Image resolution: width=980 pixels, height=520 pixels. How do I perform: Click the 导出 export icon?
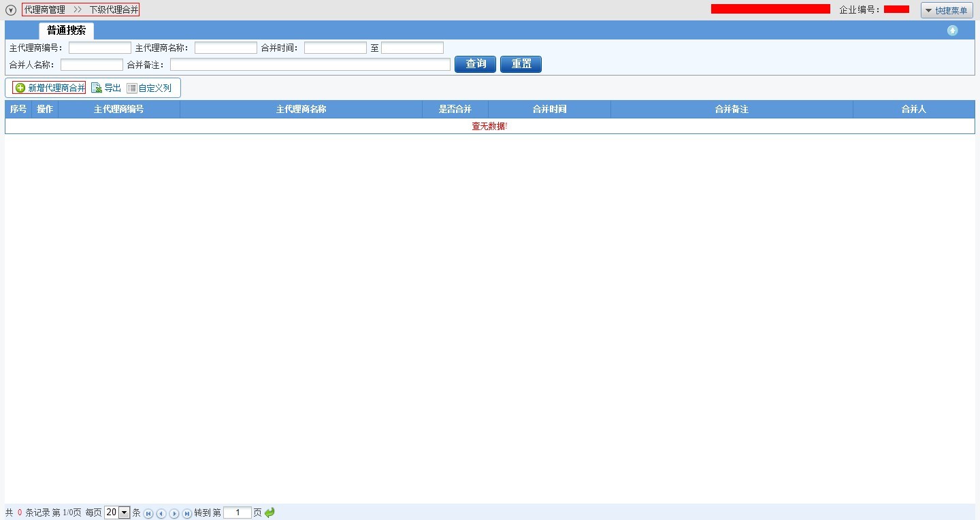(97, 88)
